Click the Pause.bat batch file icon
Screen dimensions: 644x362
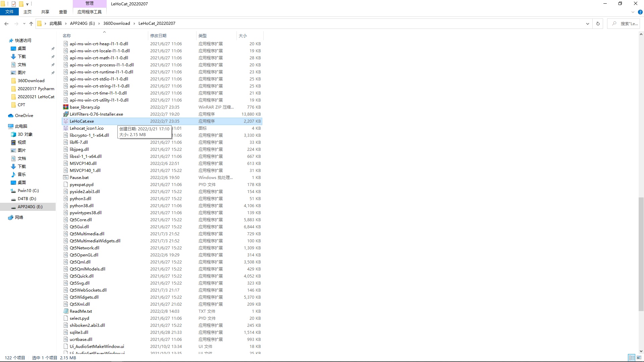click(x=66, y=178)
